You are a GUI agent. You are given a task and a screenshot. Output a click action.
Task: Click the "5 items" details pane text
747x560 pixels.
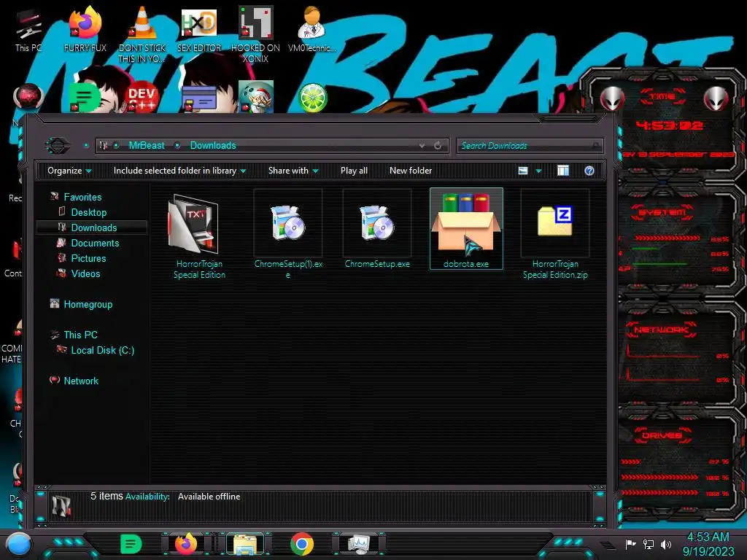click(107, 496)
